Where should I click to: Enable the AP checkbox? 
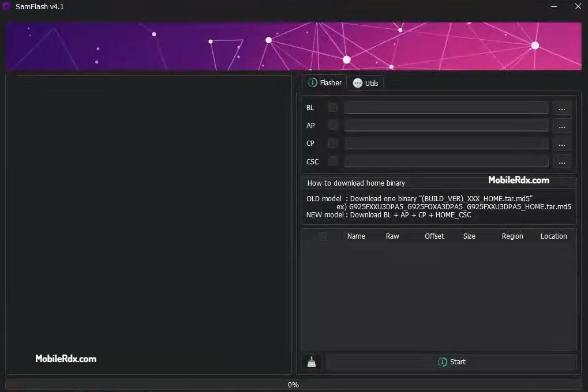pyautogui.click(x=332, y=125)
